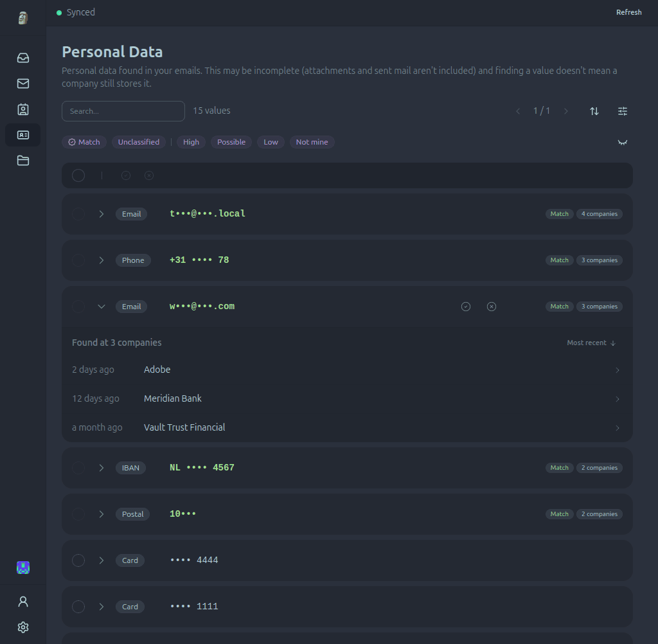This screenshot has height=644, width=658.
Task: Select the IBAN row checkbox
Action: click(x=78, y=468)
